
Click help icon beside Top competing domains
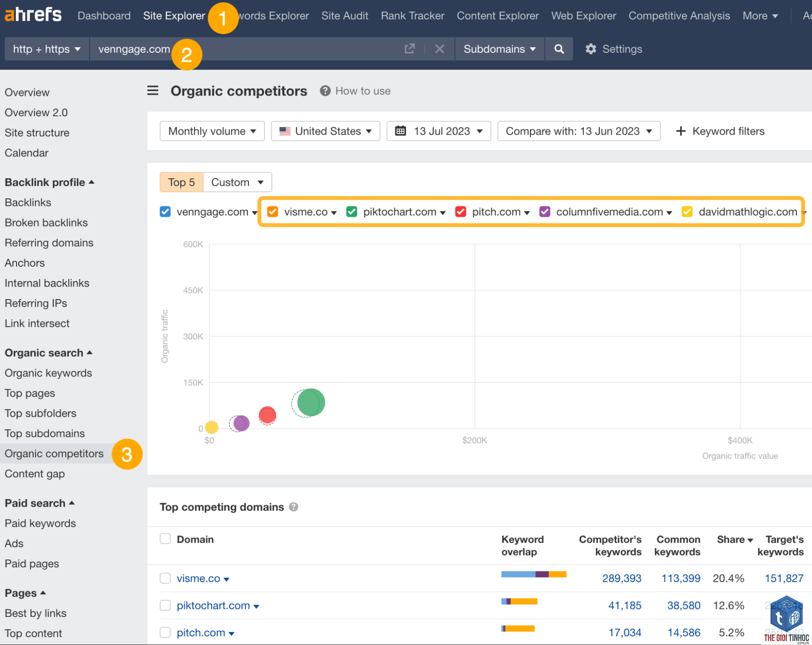pos(294,507)
